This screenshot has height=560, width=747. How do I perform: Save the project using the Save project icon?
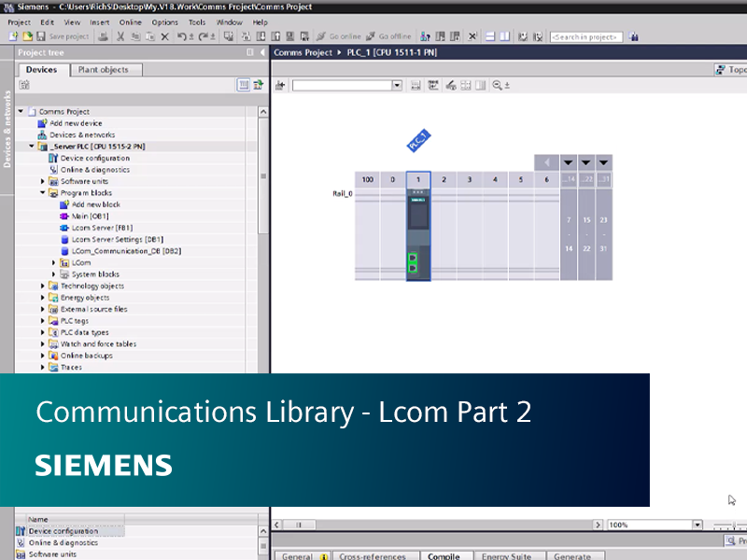pos(41,36)
